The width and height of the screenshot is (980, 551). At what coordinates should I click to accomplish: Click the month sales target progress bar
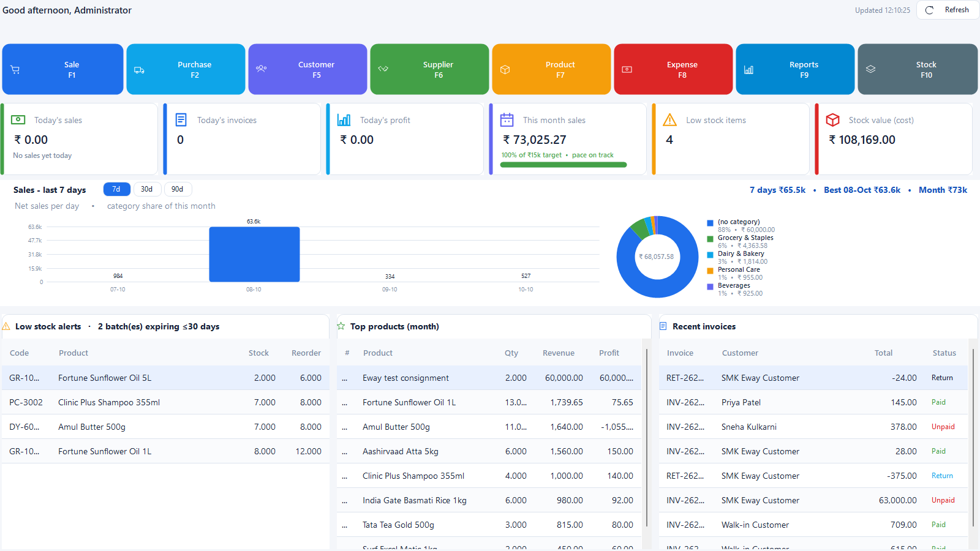pyautogui.click(x=563, y=165)
